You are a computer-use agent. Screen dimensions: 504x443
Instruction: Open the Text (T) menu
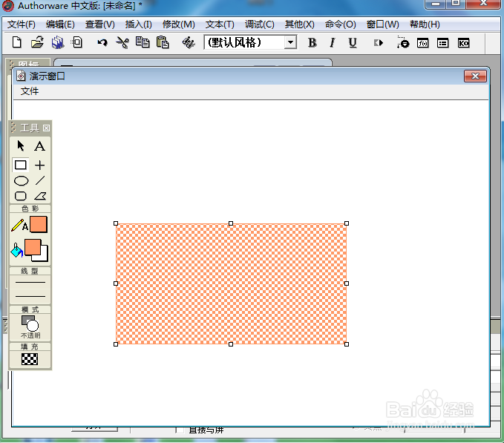[x=220, y=24]
